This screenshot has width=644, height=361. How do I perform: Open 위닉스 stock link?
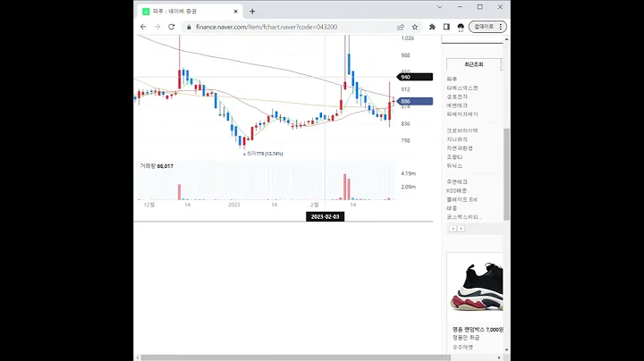click(454, 165)
